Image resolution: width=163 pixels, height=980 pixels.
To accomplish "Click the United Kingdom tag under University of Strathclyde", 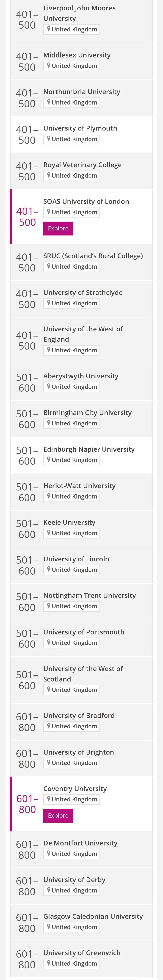I will point(72,303).
